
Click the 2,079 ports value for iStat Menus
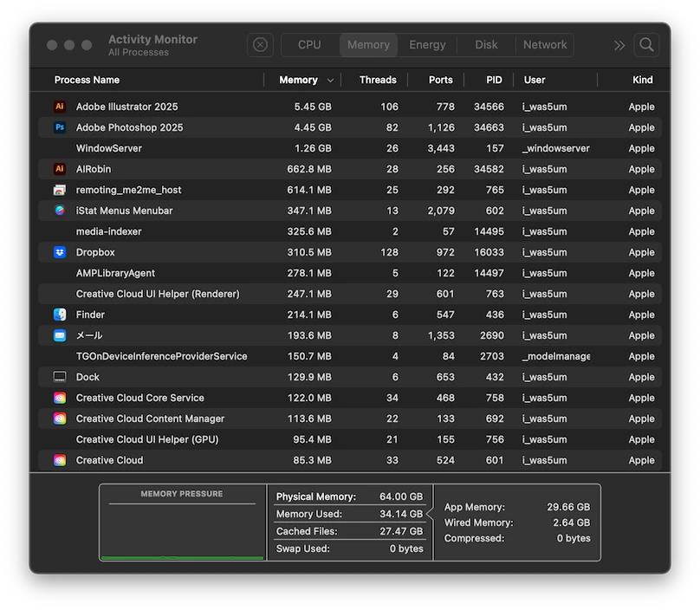pos(441,211)
